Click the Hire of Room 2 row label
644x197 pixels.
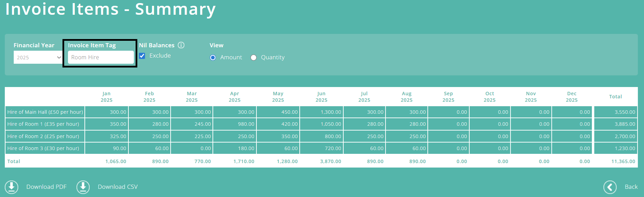click(x=43, y=136)
